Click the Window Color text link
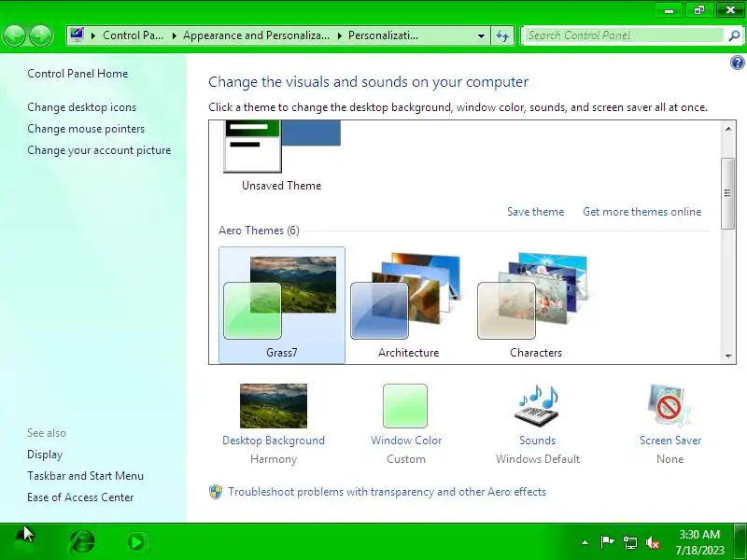 [x=406, y=441]
